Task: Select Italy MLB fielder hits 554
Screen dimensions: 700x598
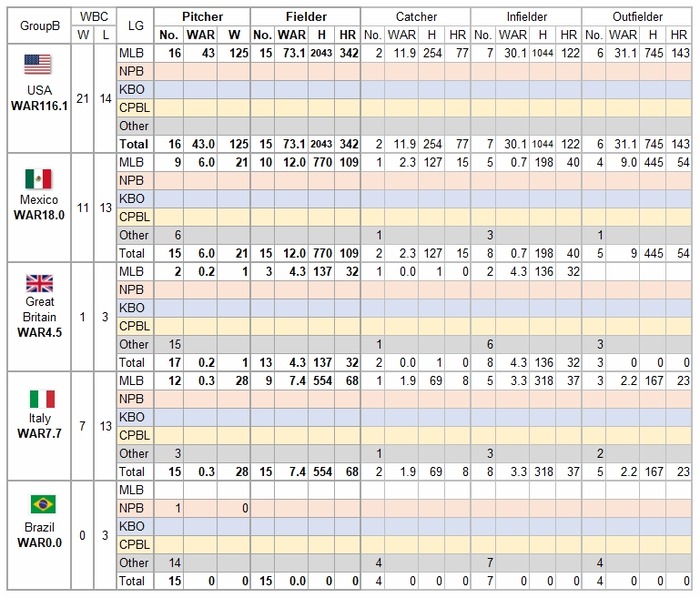Action: point(321,381)
